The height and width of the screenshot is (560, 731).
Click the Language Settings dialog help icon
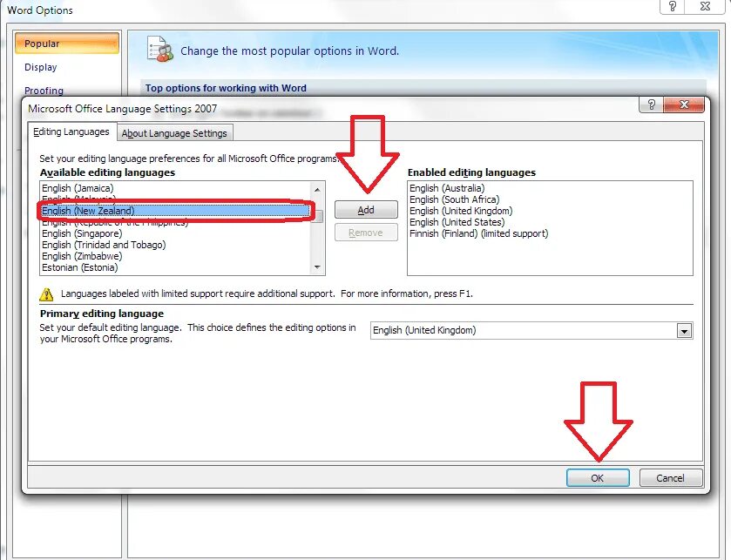pos(652,105)
